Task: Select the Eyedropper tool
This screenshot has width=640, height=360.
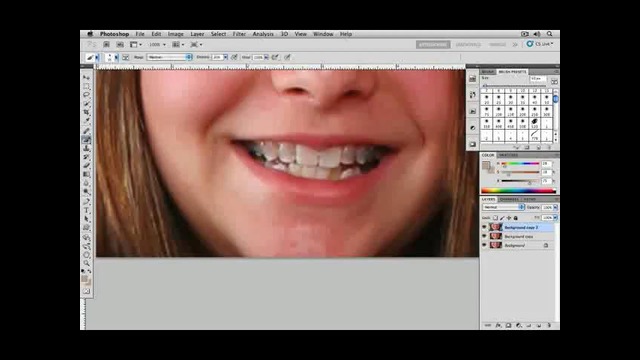Action: [x=87, y=120]
